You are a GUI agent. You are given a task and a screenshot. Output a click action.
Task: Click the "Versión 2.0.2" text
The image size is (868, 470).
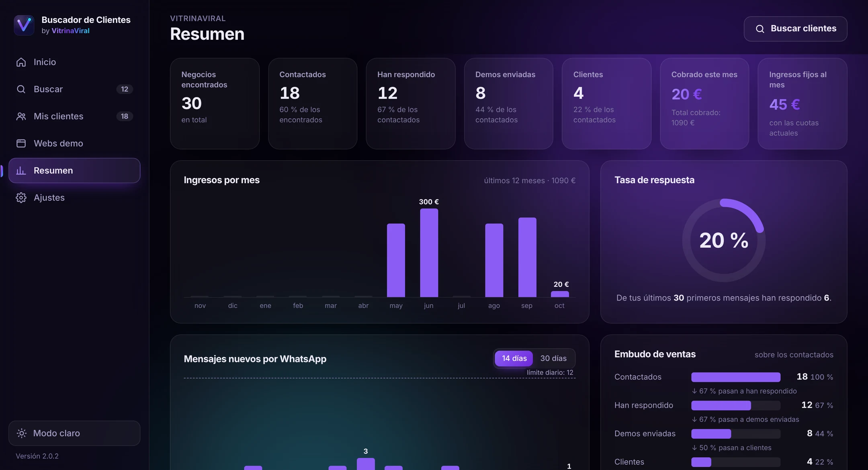(x=37, y=456)
